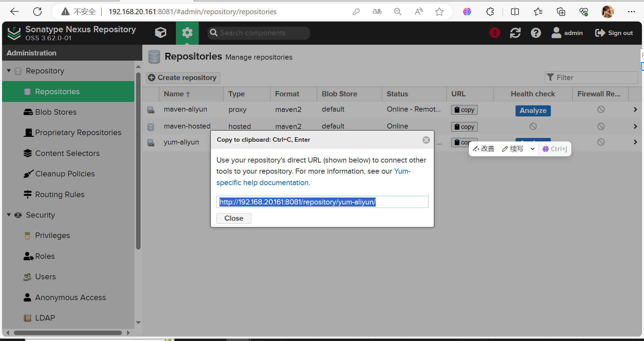Click the 续写 option in popup toolbar

pos(513,149)
